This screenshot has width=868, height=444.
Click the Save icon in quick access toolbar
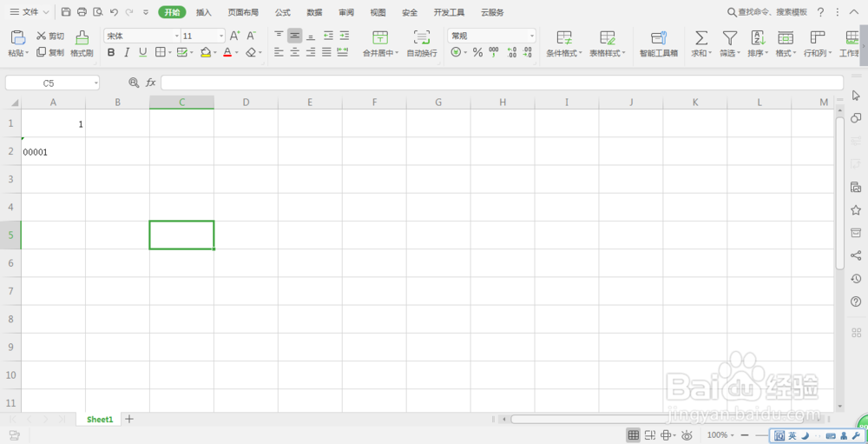coord(66,11)
